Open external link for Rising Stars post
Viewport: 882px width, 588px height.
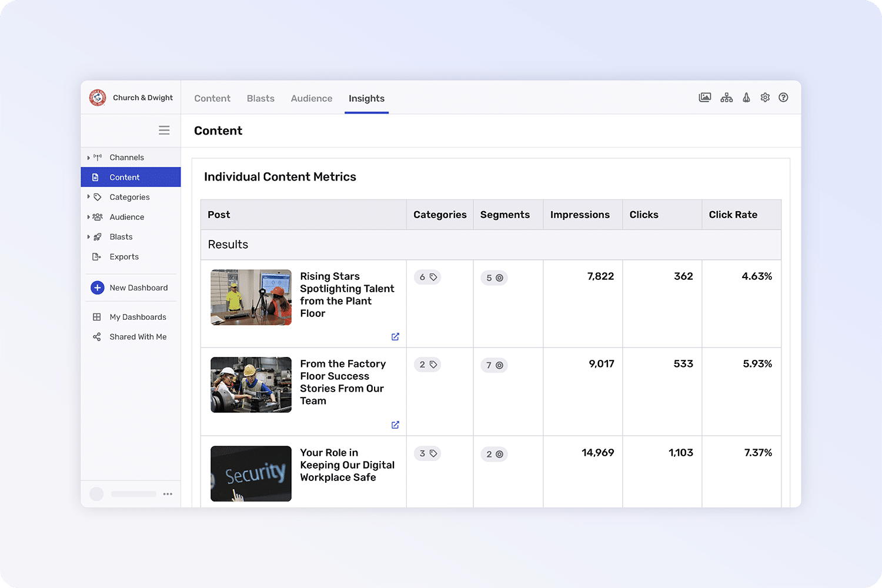(x=395, y=337)
